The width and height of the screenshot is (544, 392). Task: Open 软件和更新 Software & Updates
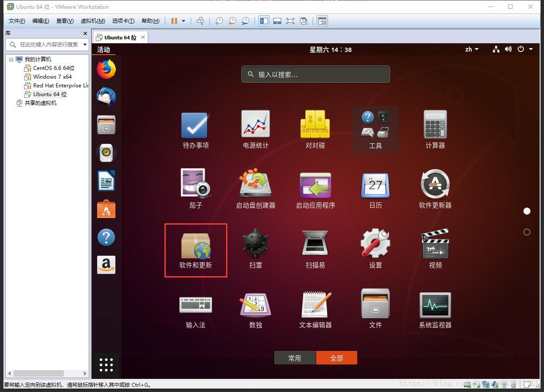[x=195, y=250]
